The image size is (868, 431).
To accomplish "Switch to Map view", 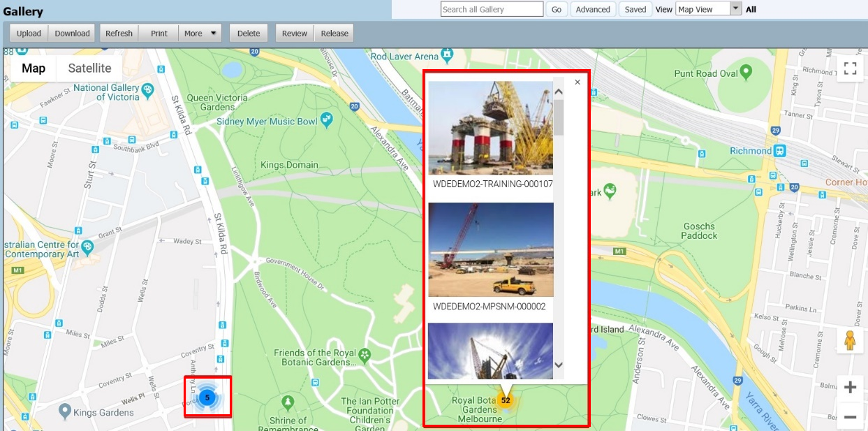I will 33,68.
